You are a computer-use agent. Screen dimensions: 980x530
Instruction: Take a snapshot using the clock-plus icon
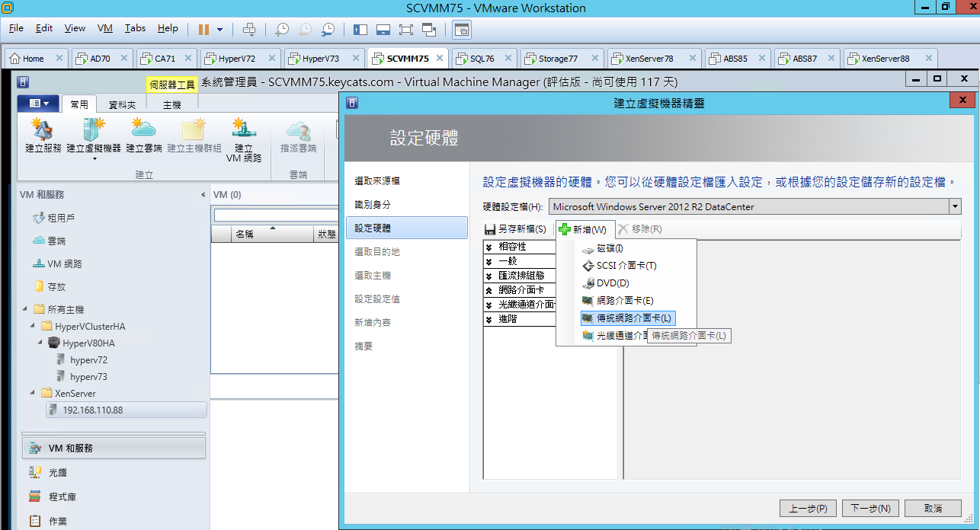(282, 29)
